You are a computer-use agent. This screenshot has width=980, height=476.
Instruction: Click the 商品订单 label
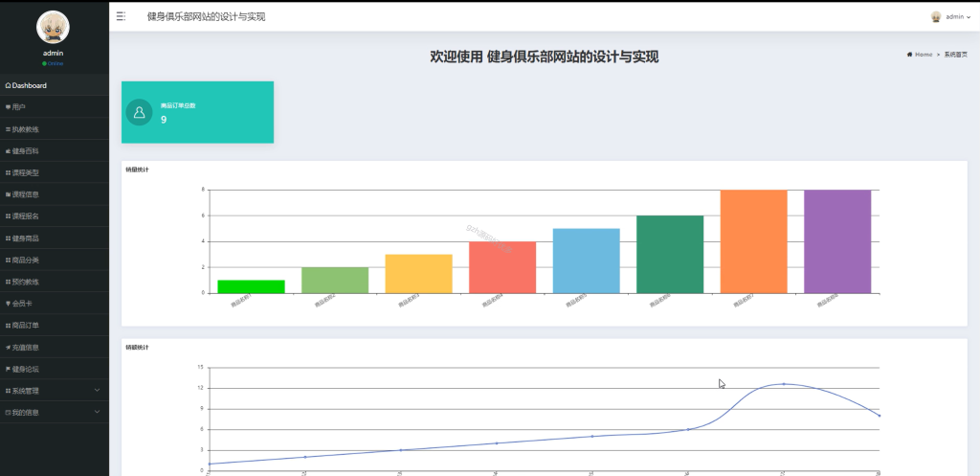(x=26, y=326)
